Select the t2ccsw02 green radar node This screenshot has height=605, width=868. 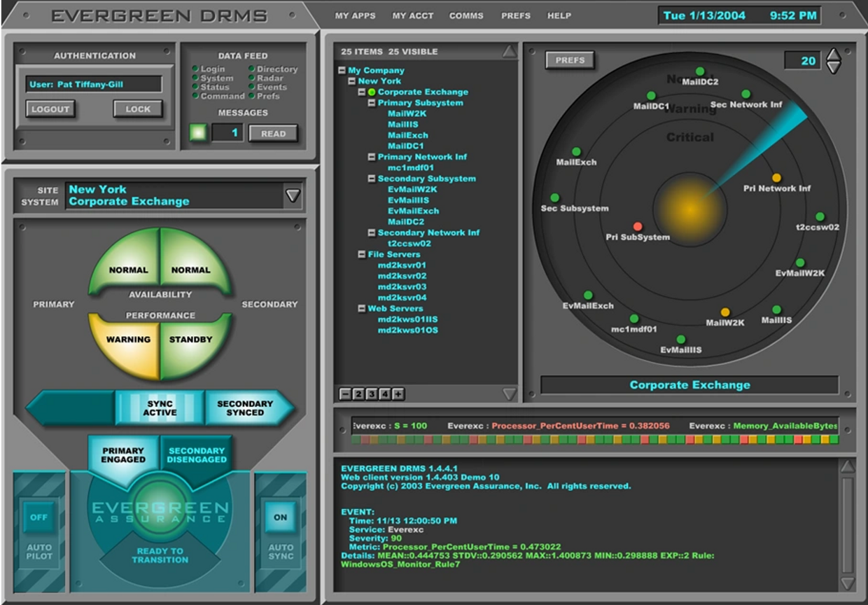[820, 217]
